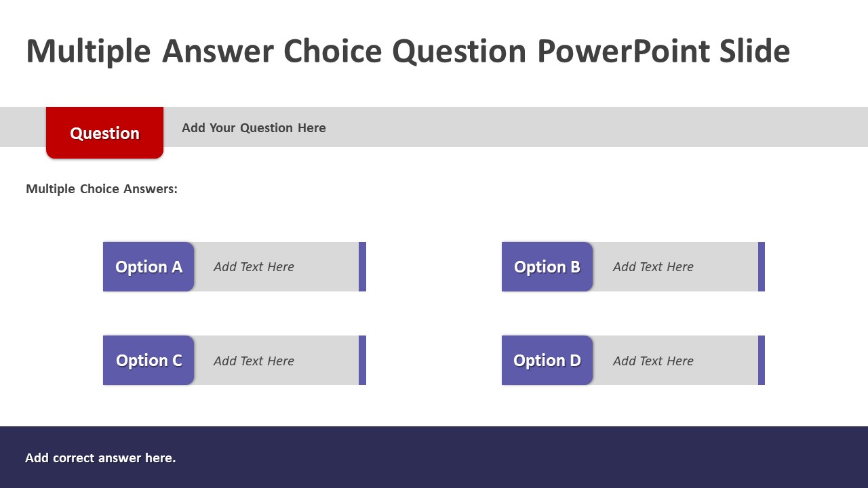The width and height of the screenshot is (868, 488).
Task: Choose the Option C button
Action: tap(149, 360)
